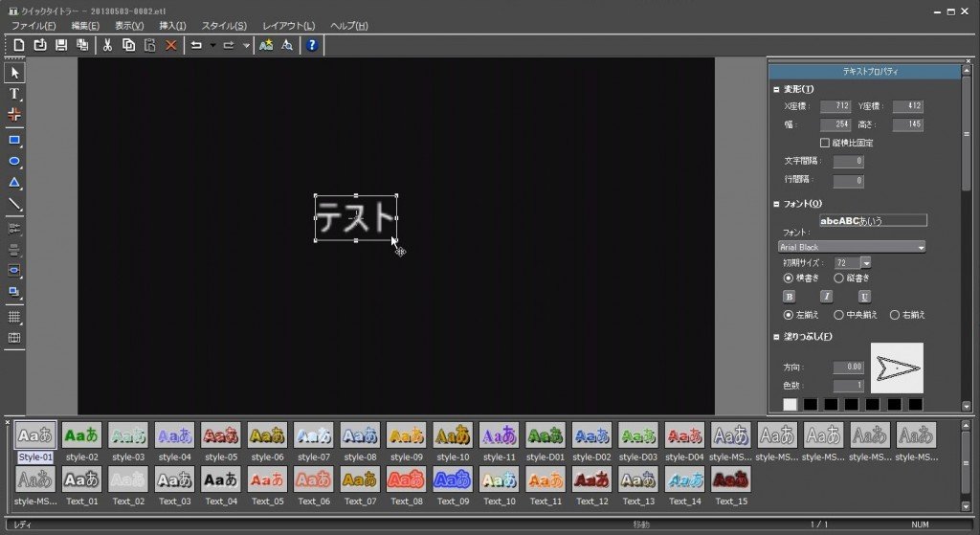Click the X座標 value field
Viewport: 980px width, 535px height.
[x=835, y=106]
